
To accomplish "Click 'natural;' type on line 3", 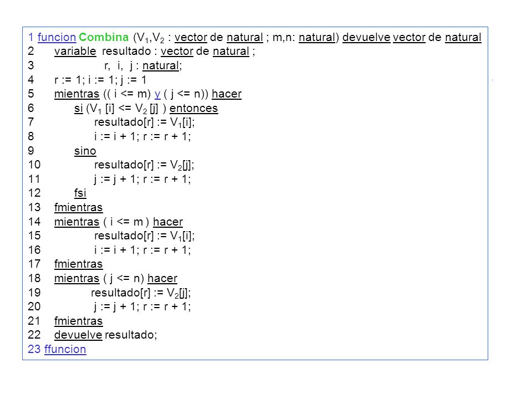I will (x=162, y=65).
